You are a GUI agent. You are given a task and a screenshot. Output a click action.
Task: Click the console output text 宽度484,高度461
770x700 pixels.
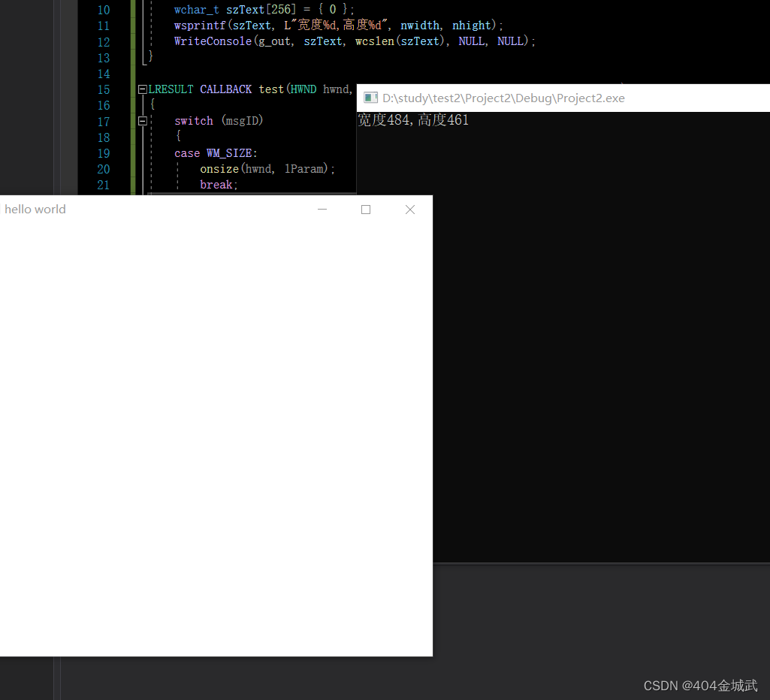[413, 120]
